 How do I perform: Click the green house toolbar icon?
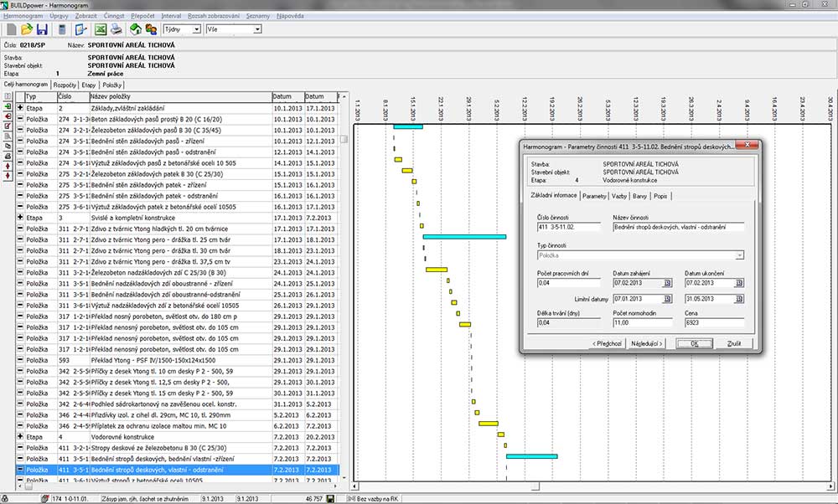(136, 29)
